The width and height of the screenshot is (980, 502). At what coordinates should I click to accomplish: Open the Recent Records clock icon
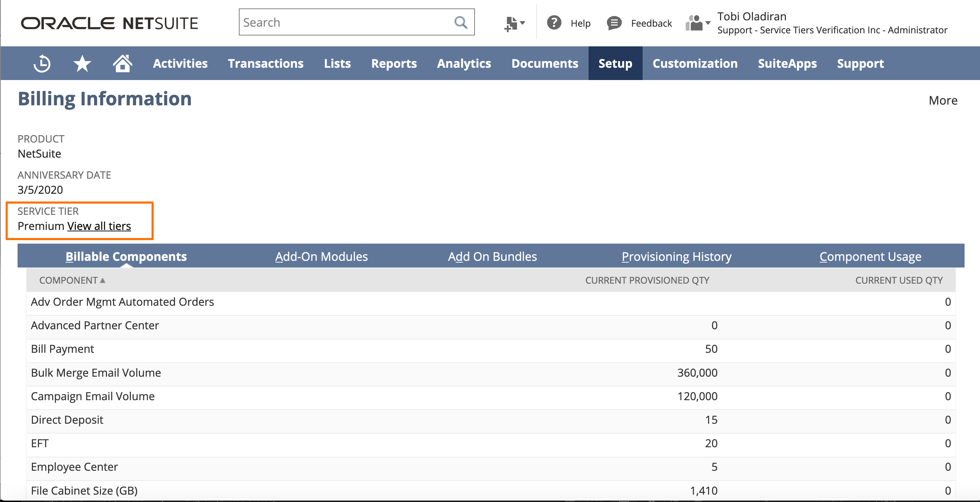[42, 63]
